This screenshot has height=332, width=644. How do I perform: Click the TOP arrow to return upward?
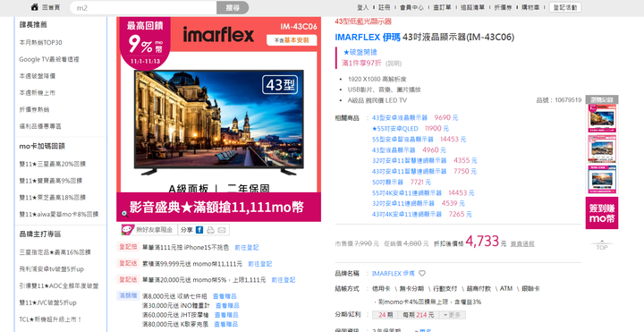click(602, 245)
